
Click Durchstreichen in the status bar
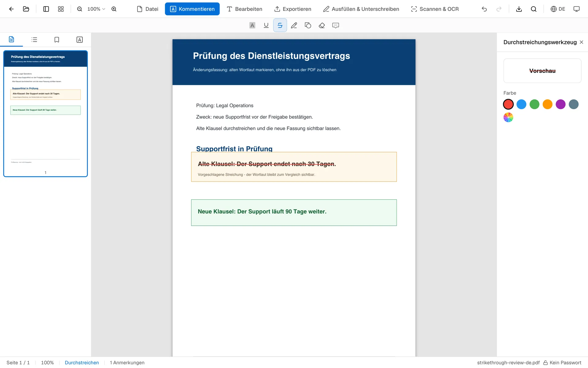click(82, 362)
